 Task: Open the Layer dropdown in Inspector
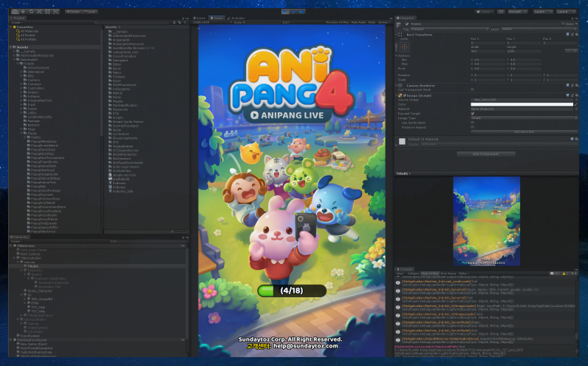tap(539, 29)
